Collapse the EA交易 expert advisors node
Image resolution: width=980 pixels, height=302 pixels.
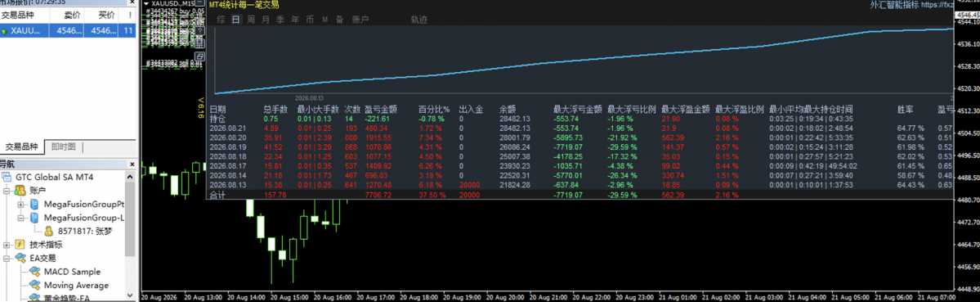[7, 259]
